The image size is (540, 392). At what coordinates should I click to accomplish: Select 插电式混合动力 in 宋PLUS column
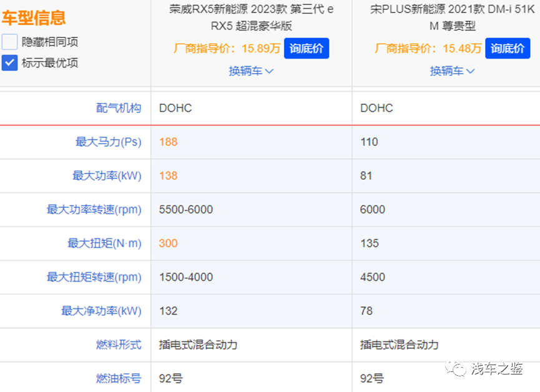[399, 345]
